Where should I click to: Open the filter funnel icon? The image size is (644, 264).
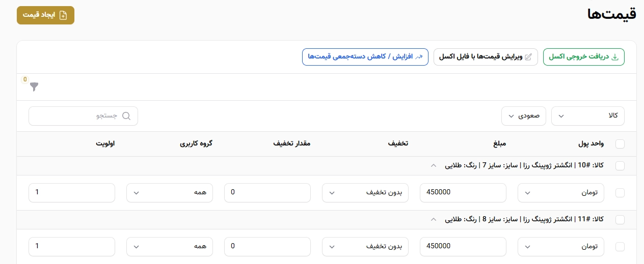point(34,87)
